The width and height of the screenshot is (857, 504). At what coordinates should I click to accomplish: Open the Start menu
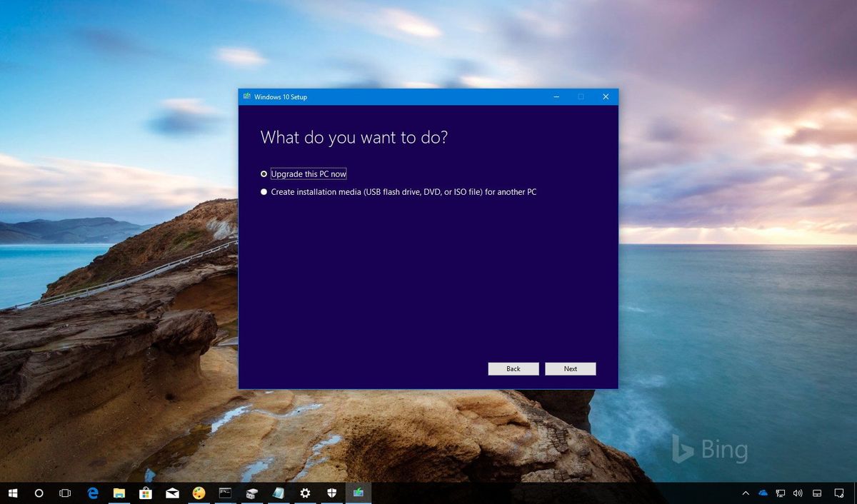[13, 493]
